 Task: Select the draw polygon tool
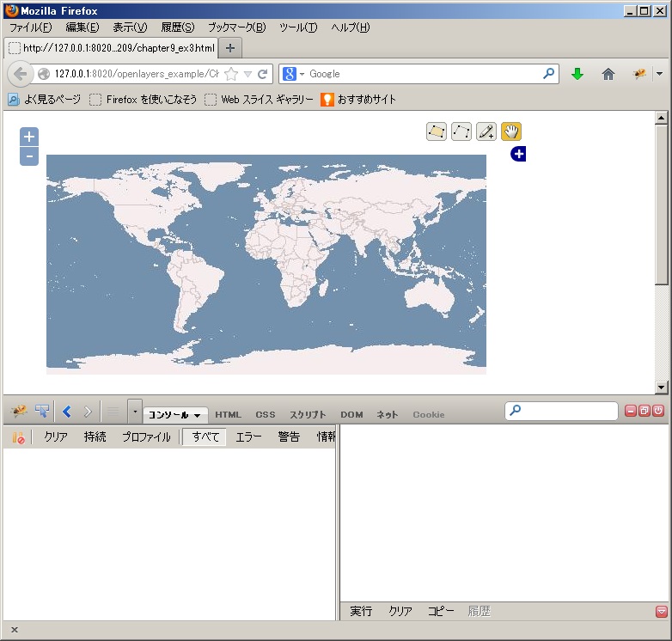[437, 131]
